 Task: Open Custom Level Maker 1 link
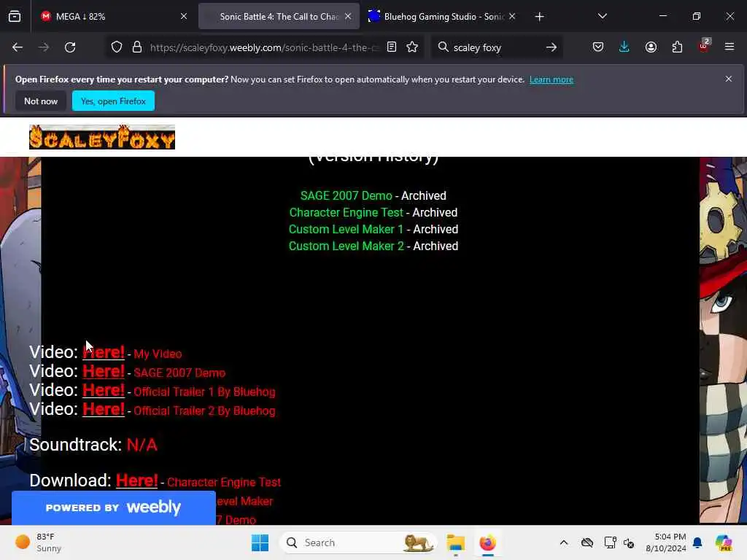coord(346,229)
